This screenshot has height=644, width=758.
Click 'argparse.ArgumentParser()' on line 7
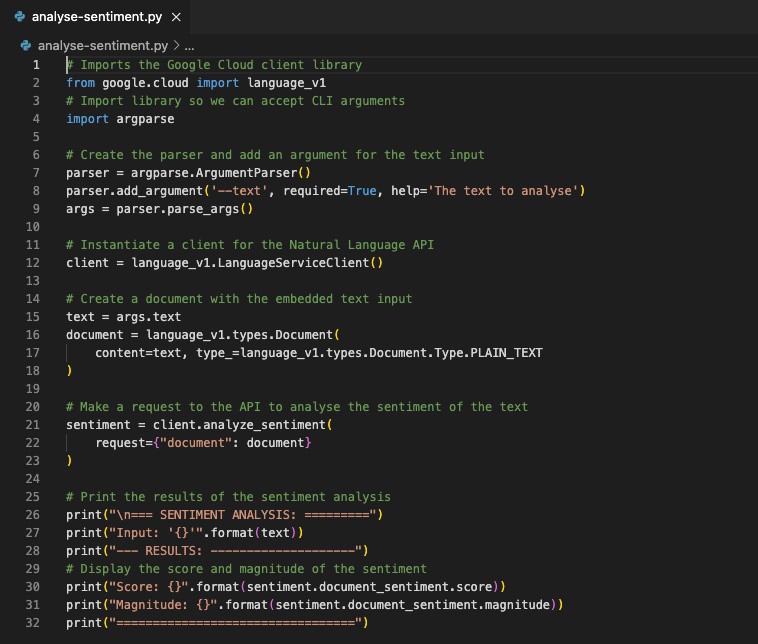[x=220, y=173]
